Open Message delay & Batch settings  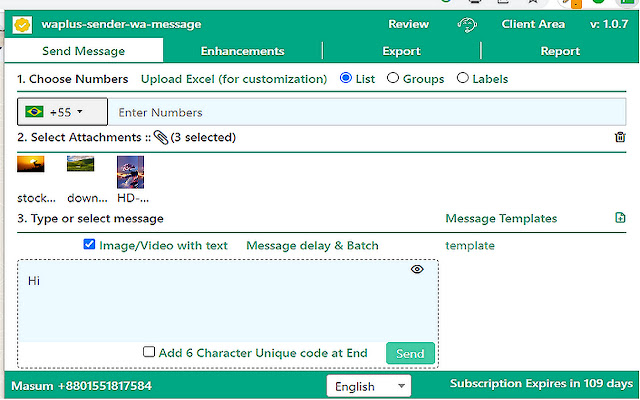tap(312, 245)
